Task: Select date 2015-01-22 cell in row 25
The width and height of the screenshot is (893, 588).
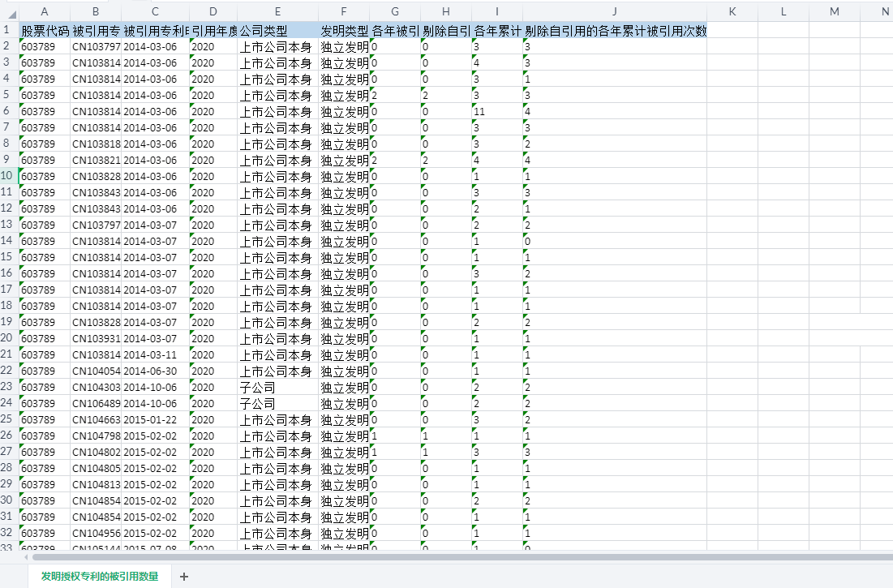Action: click(x=155, y=419)
